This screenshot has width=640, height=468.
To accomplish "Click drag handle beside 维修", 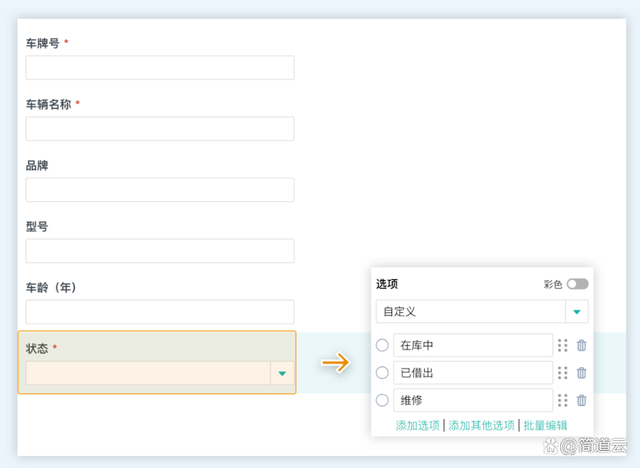I will tap(562, 400).
